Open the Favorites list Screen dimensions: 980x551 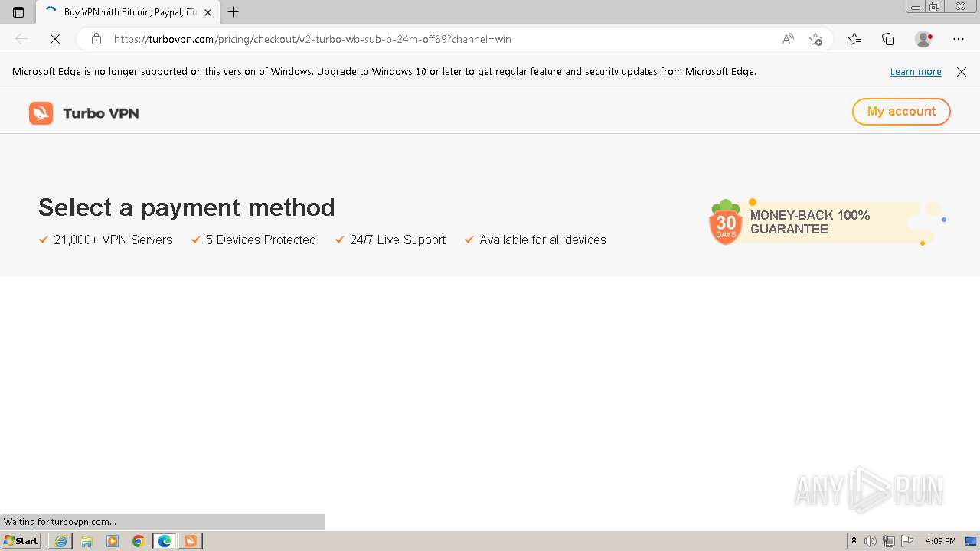[x=854, y=39]
